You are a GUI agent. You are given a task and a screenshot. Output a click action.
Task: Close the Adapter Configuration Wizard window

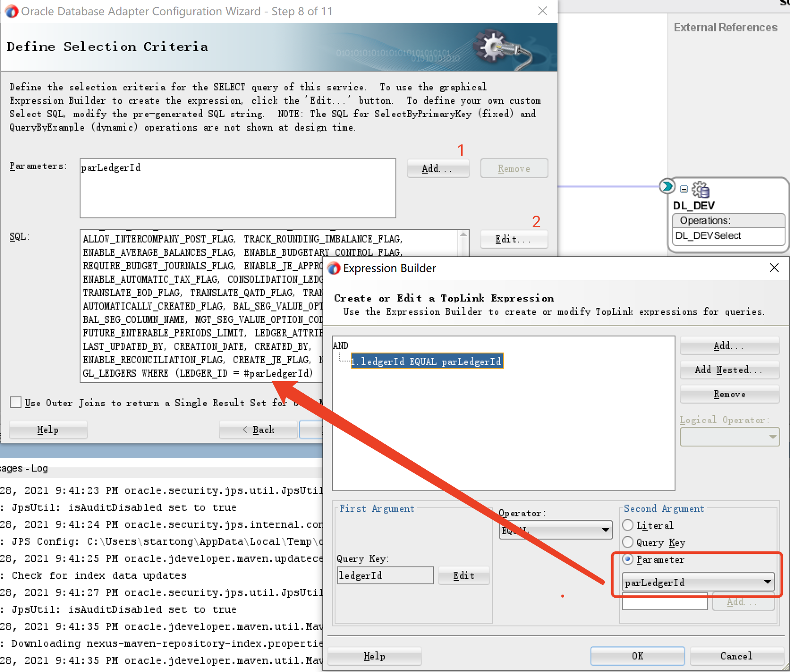[543, 11]
